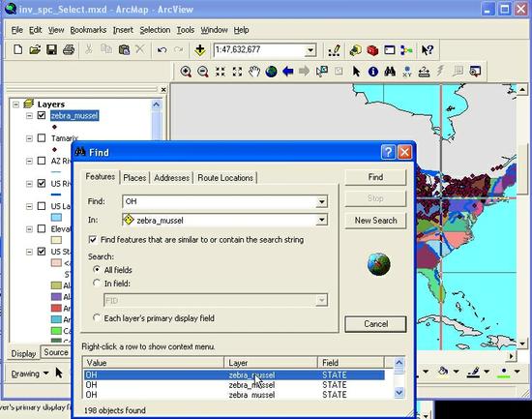The height and width of the screenshot is (419, 532).
Task: Click the Add Data toolbar icon
Action: click(200, 50)
